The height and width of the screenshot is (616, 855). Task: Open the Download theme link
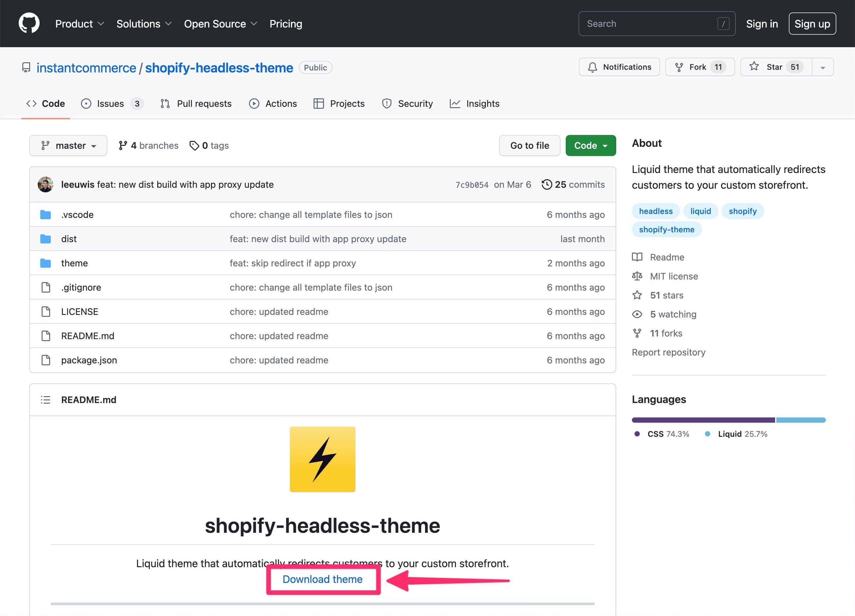click(323, 579)
